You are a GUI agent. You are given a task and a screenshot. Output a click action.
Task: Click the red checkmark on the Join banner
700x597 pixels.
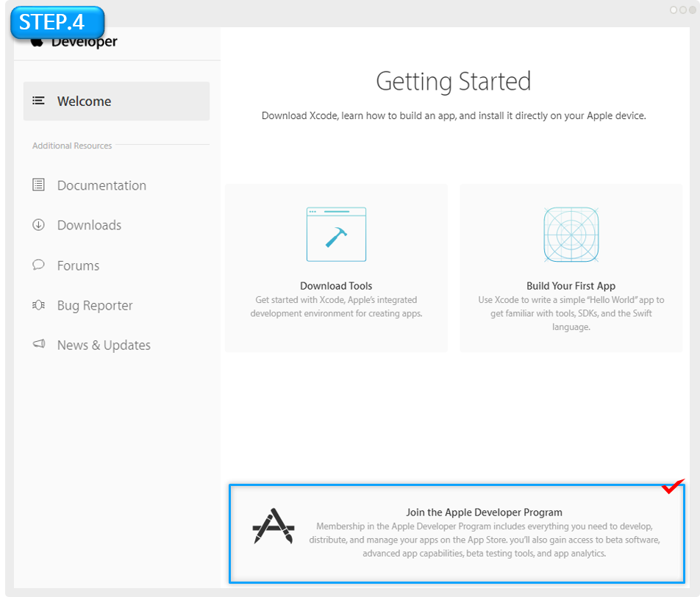click(x=672, y=487)
